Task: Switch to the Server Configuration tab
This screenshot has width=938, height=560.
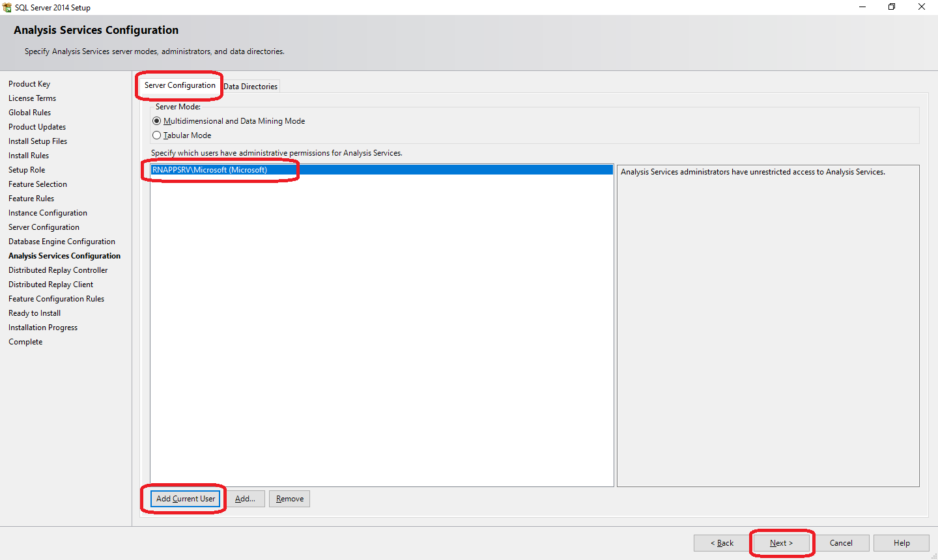Action: (180, 85)
